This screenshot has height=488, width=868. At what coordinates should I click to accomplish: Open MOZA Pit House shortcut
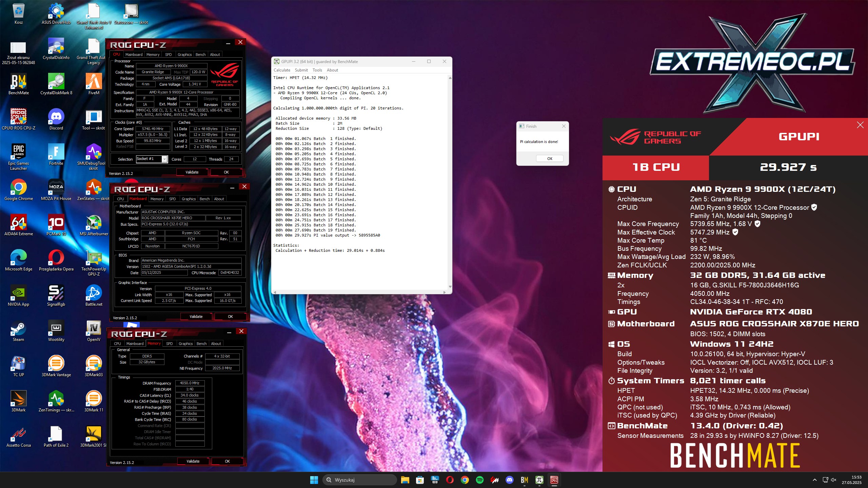click(56, 190)
